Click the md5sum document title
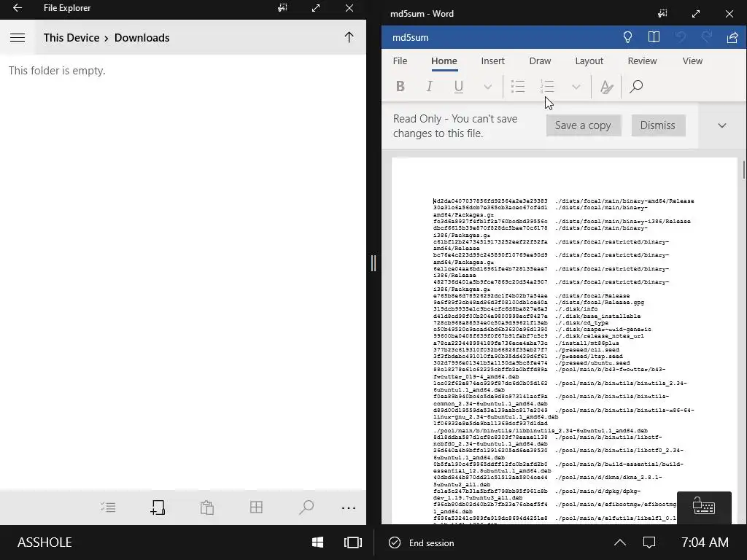This screenshot has width=747, height=560. 410,38
